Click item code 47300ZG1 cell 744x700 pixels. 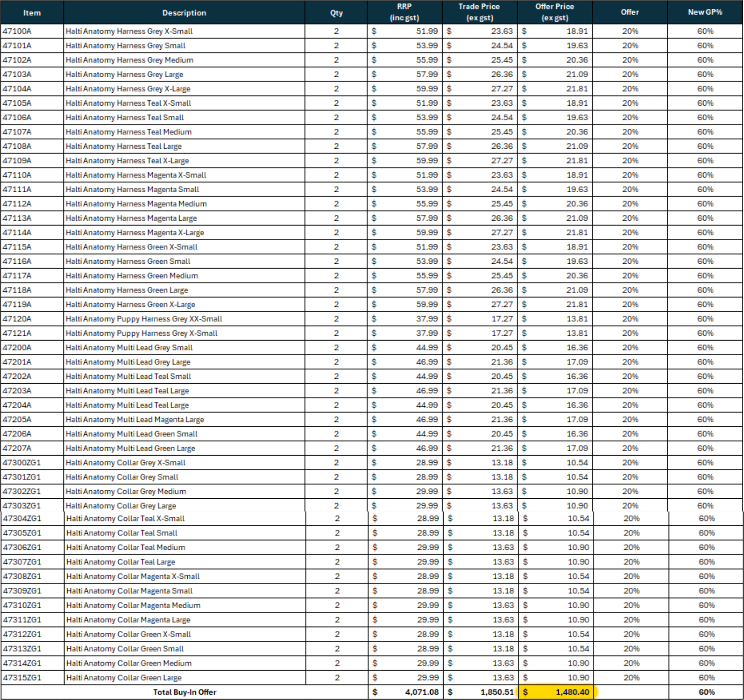click(x=32, y=463)
